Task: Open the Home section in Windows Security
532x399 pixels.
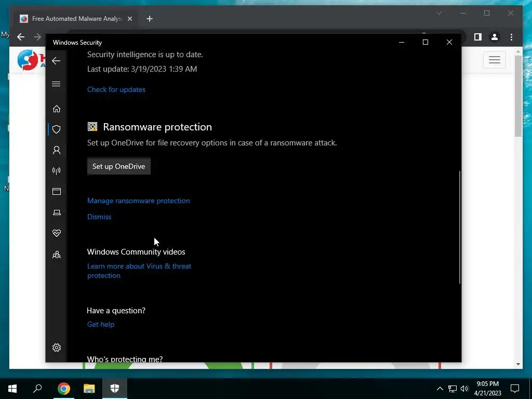Action: tap(56, 109)
